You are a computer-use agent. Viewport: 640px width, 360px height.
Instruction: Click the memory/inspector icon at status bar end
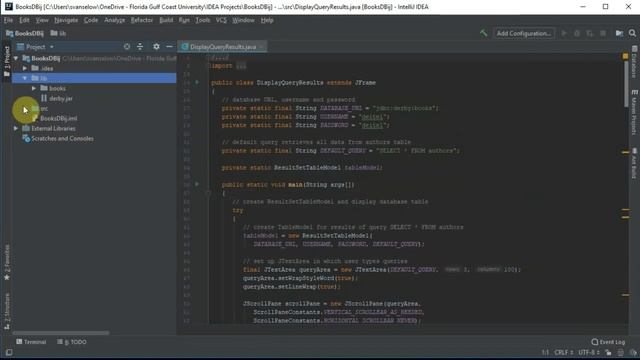633,353
